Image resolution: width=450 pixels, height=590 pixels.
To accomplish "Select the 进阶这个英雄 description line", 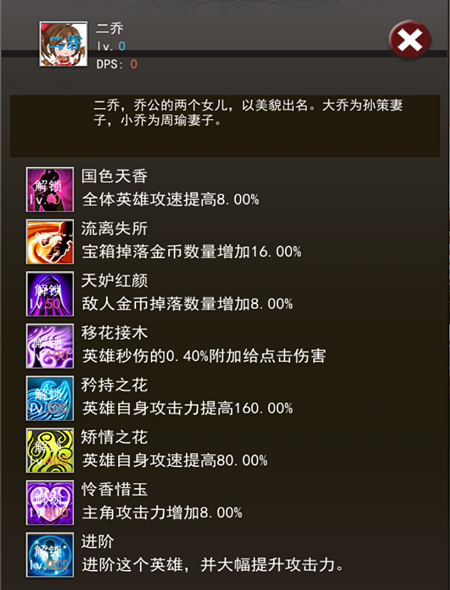I will click(x=213, y=565).
